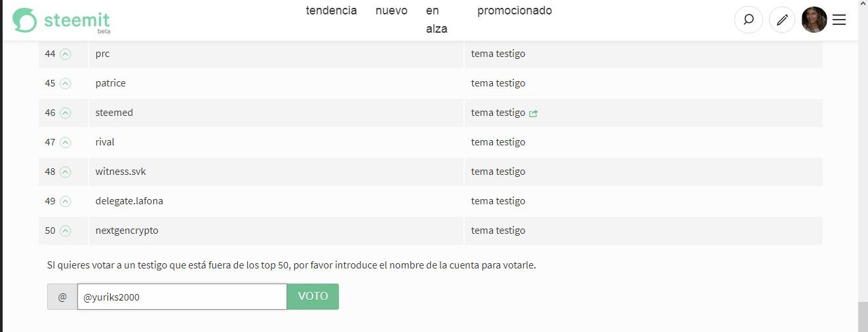
Task: Toggle vote arrow for nextgencrypto
Action: tap(65, 231)
